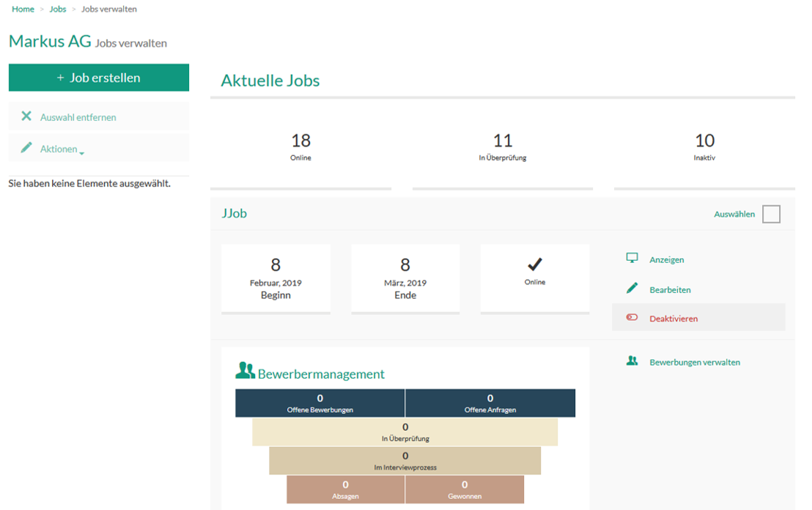The width and height of the screenshot is (812, 510).
Task: Click the Bearbeiten link text
Action: click(670, 289)
